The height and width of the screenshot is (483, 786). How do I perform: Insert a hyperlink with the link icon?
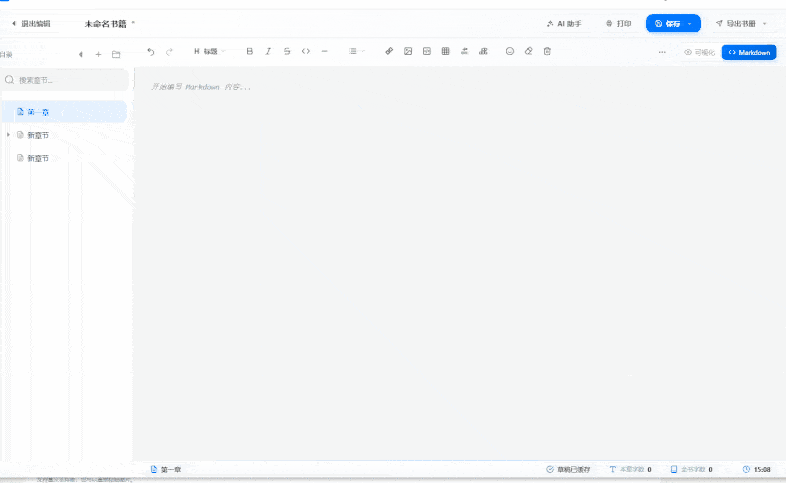tap(389, 51)
